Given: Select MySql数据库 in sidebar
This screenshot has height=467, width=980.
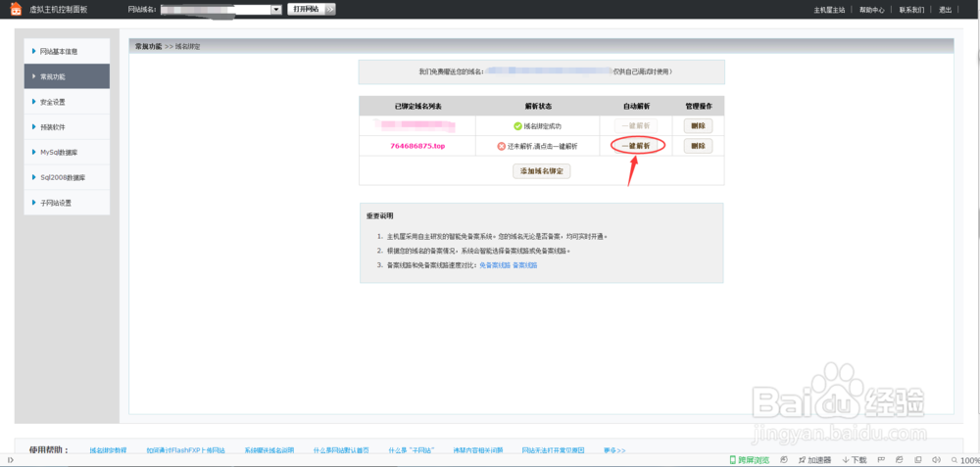Looking at the screenshot, I should 67,153.
